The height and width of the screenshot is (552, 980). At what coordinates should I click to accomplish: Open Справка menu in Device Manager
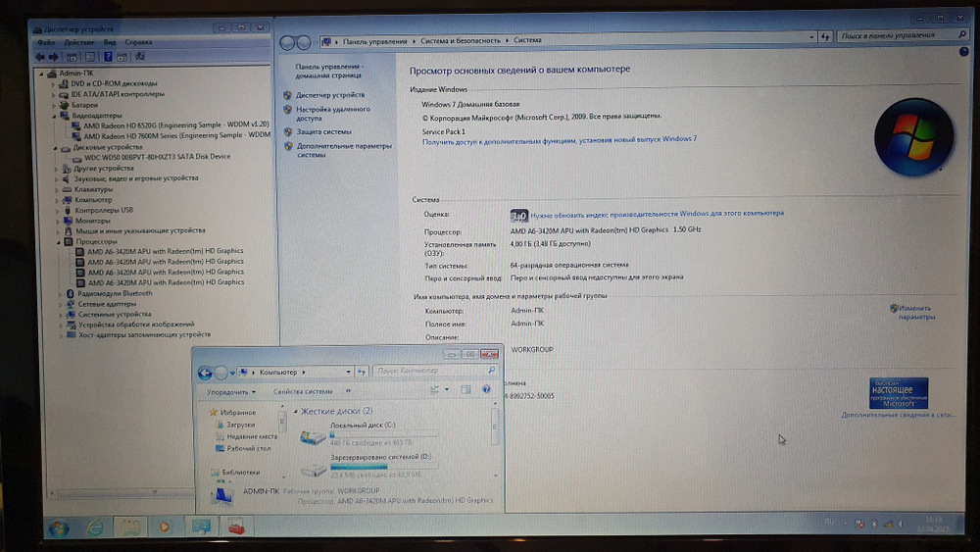(138, 42)
